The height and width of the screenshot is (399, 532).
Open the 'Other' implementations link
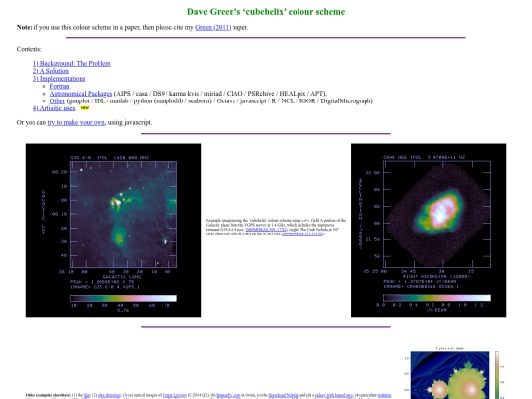57,100
